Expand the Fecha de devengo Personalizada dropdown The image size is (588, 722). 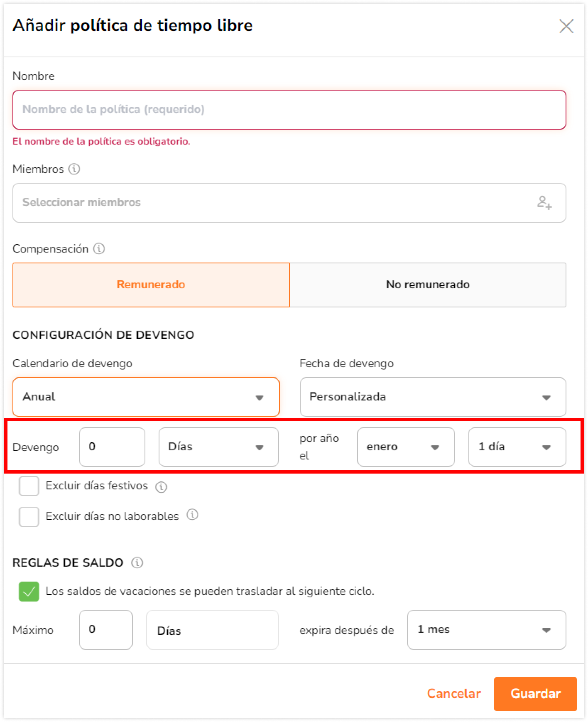click(433, 397)
